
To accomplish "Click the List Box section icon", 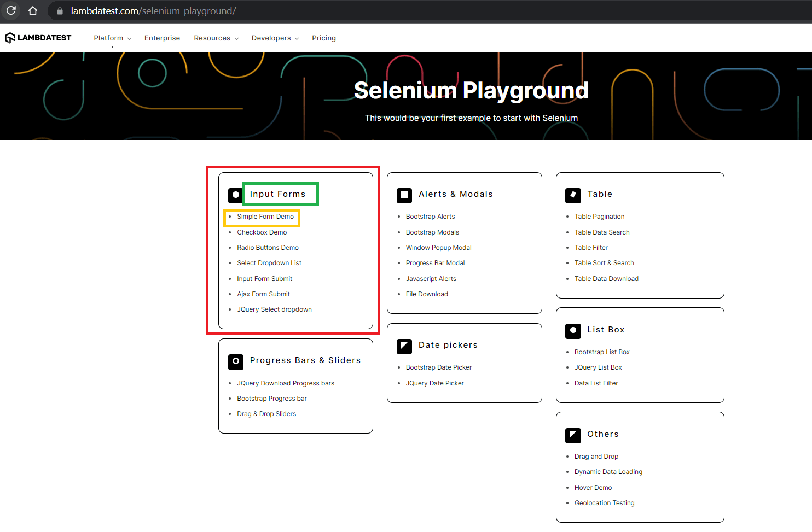I will 573,331.
